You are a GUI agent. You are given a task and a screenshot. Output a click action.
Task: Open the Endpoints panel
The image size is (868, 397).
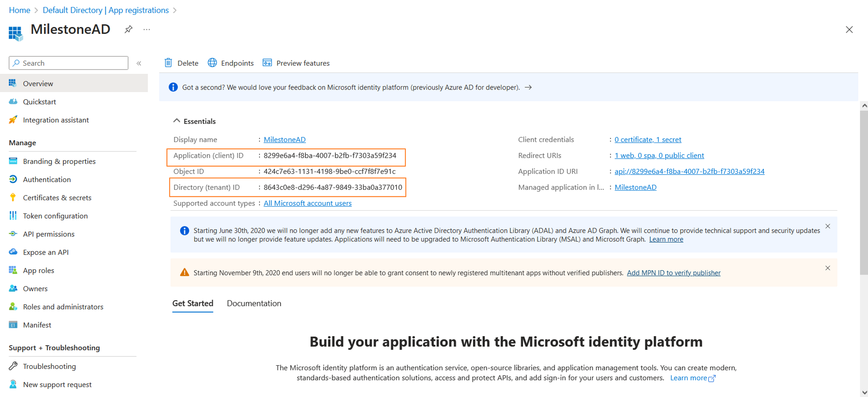click(x=230, y=63)
